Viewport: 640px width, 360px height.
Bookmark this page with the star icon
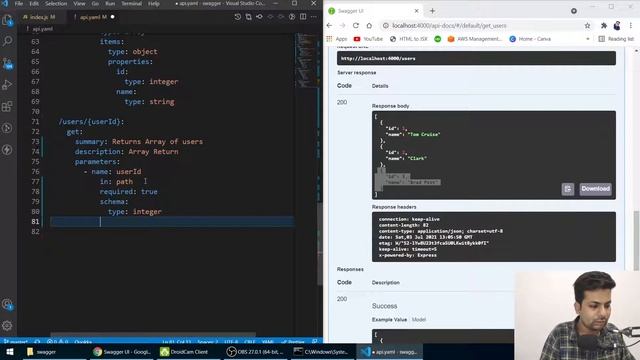pos(587,26)
